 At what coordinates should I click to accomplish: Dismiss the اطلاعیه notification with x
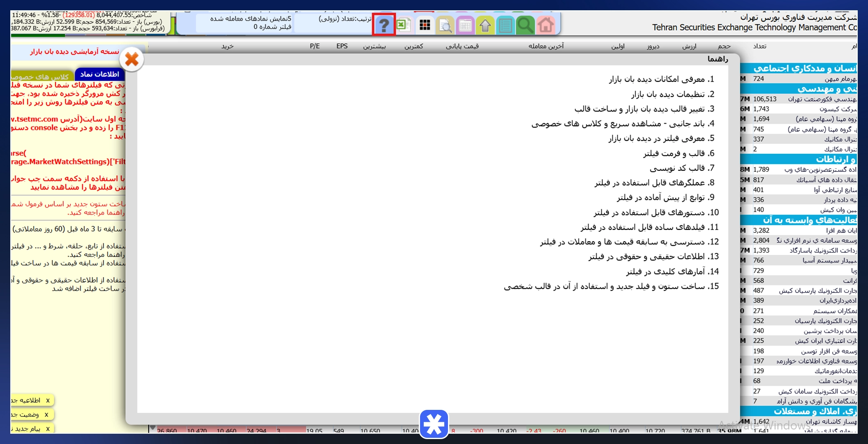pyautogui.click(x=48, y=400)
